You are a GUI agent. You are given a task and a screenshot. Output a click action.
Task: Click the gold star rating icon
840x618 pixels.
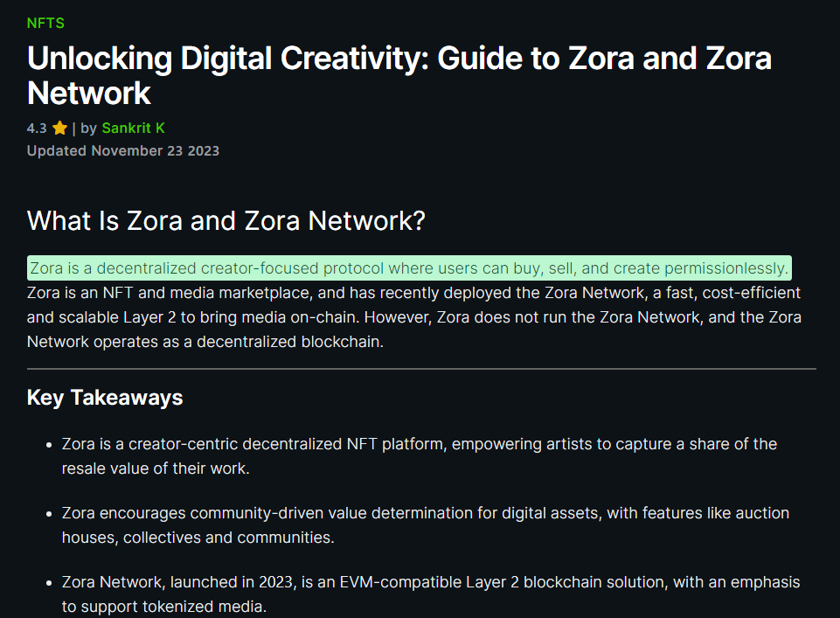tap(60, 128)
